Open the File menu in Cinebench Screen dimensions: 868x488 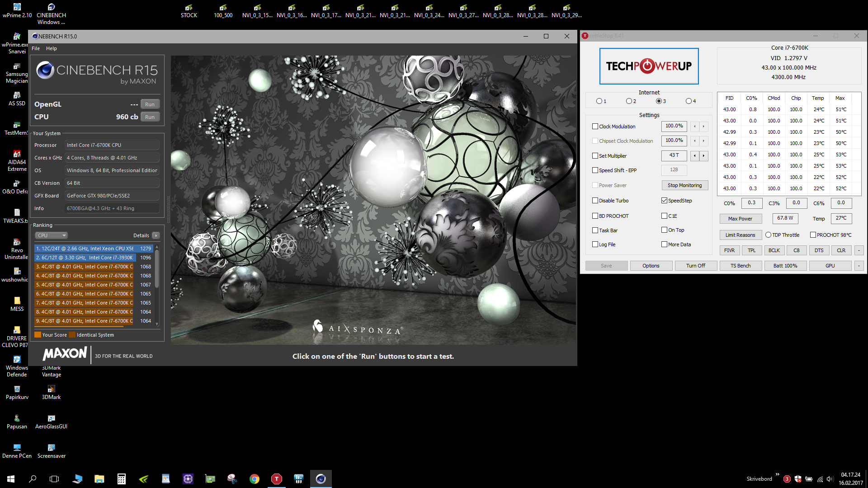pos(36,48)
